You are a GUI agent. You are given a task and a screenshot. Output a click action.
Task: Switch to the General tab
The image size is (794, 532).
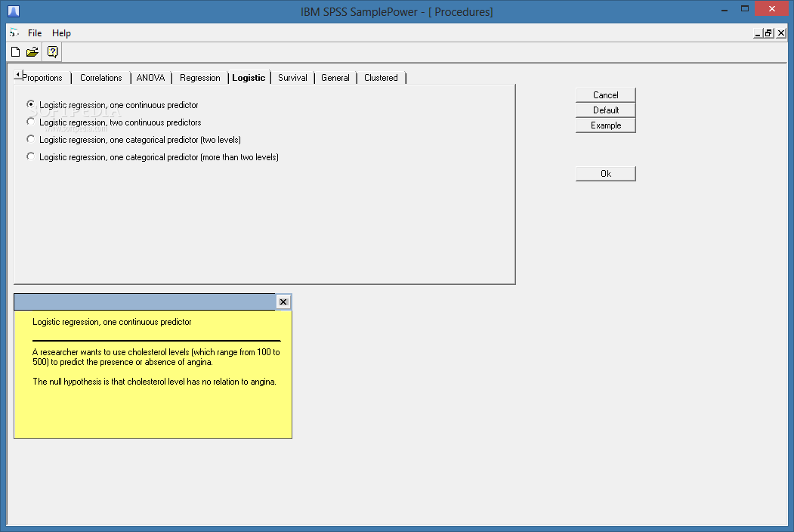335,78
